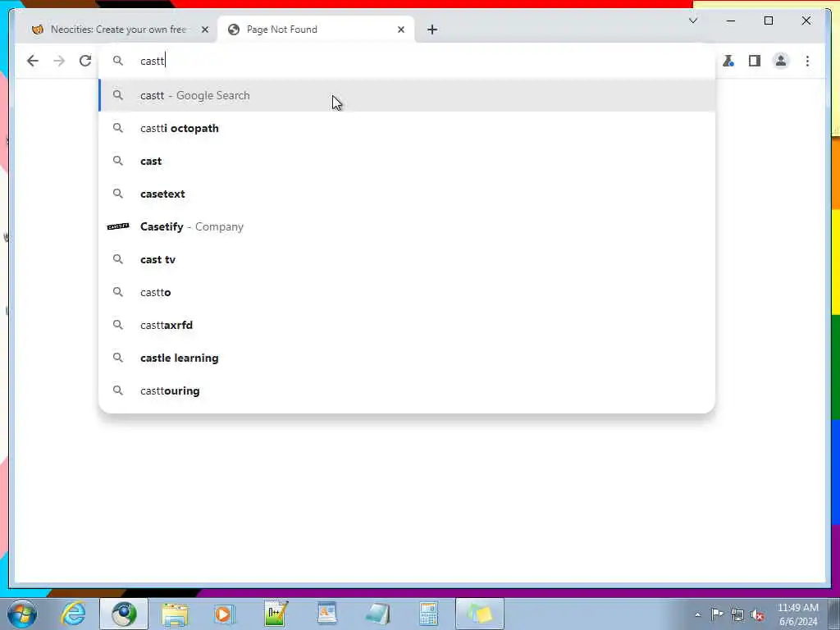Click the muted volume tray icon

pos(757,615)
